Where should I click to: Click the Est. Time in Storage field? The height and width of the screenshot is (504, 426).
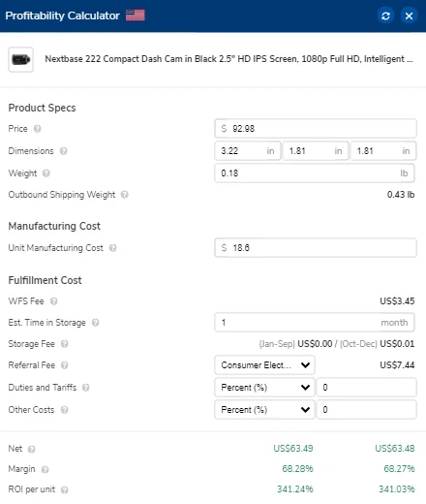[315, 323]
